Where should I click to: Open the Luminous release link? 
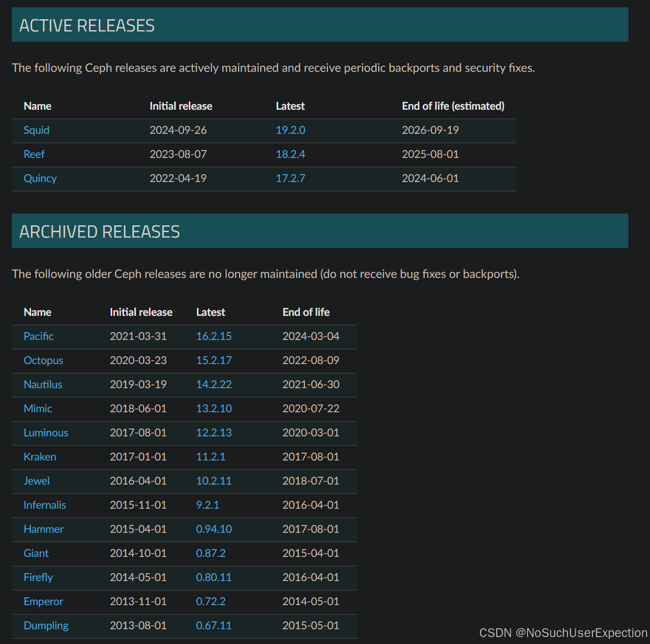[46, 433]
